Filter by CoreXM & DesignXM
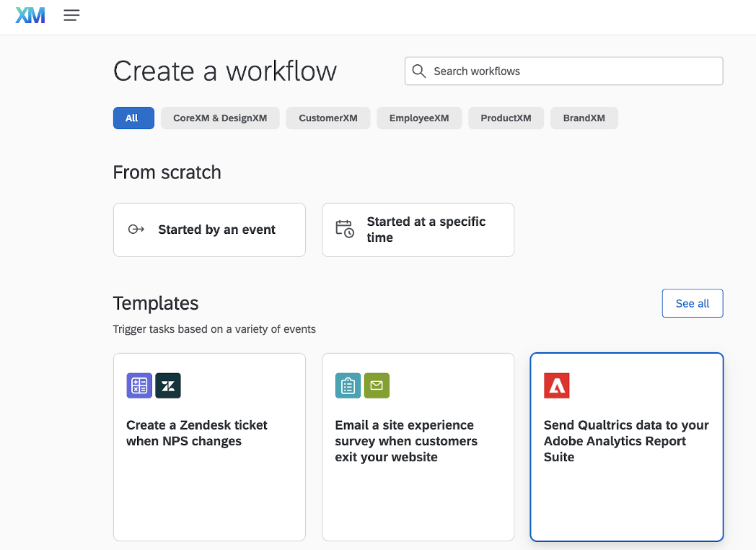This screenshot has width=756, height=550. (220, 118)
